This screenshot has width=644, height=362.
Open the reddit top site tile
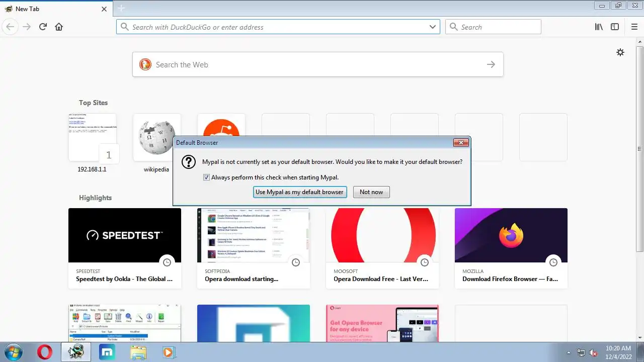[x=221, y=126]
